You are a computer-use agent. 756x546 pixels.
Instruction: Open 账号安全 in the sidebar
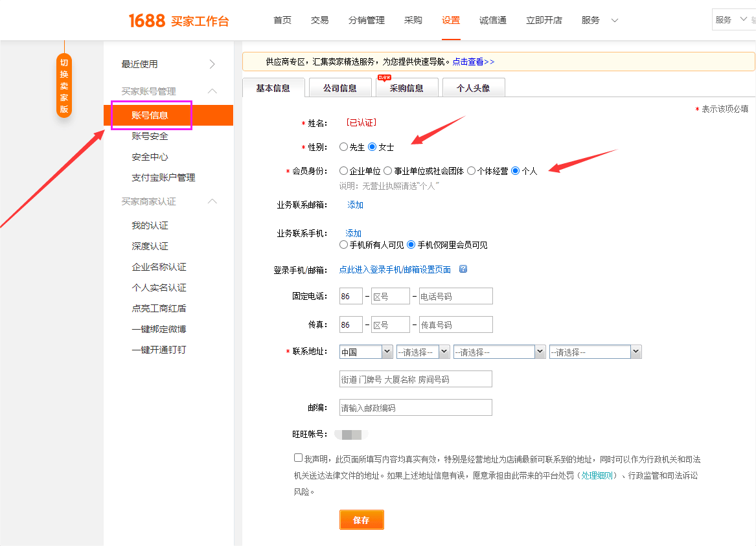150,137
